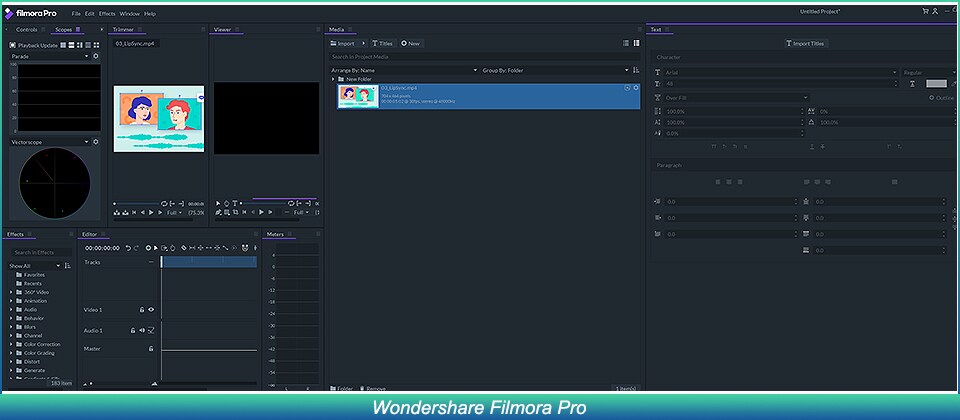Open the Arrange By: Name dropdown
The image size is (960, 420).
coord(404,70)
